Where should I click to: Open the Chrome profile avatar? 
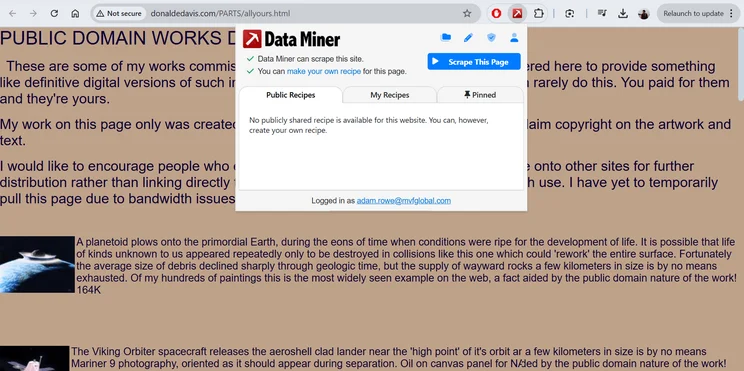[x=644, y=13]
